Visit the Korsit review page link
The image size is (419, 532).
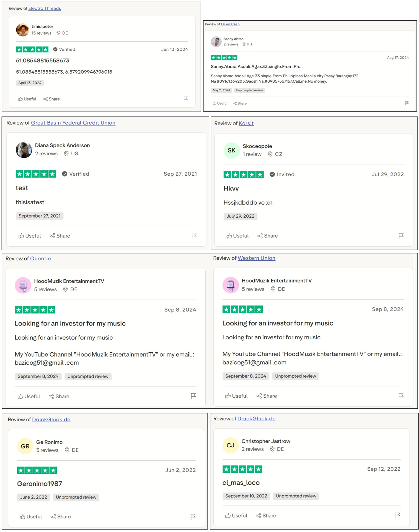pyautogui.click(x=246, y=123)
